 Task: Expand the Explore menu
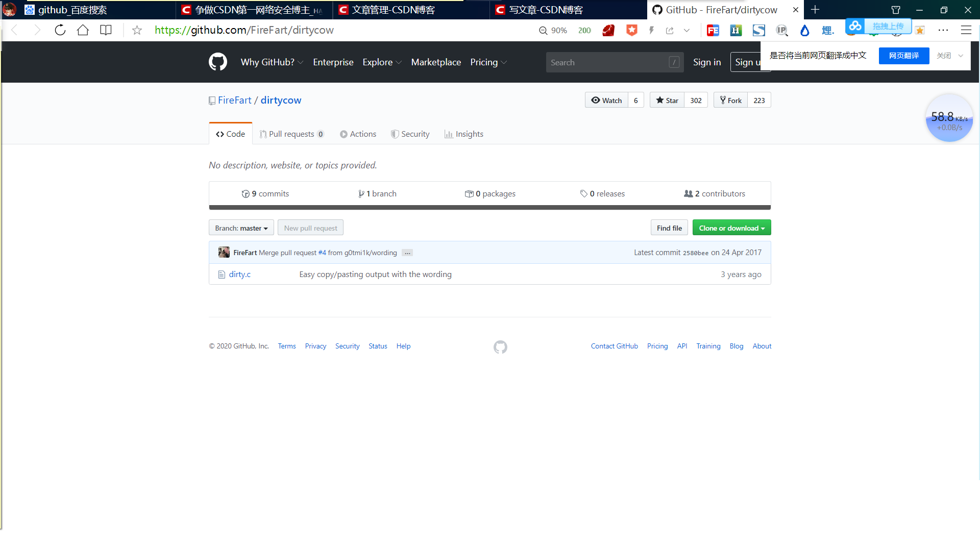382,62
